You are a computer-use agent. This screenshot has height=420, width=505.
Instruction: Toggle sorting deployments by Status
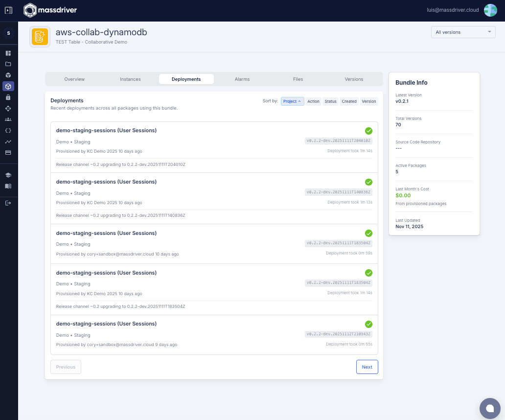(x=330, y=101)
